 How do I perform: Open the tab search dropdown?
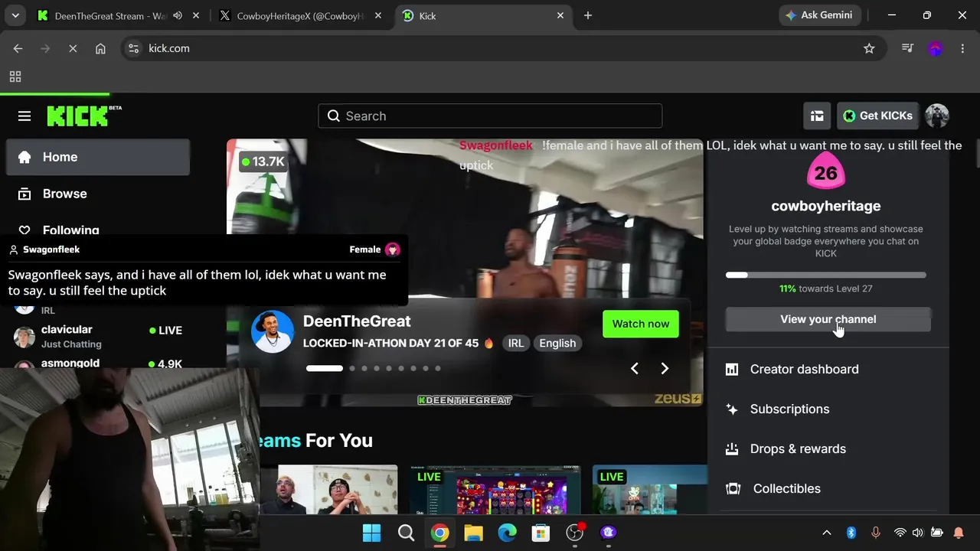[x=15, y=15]
